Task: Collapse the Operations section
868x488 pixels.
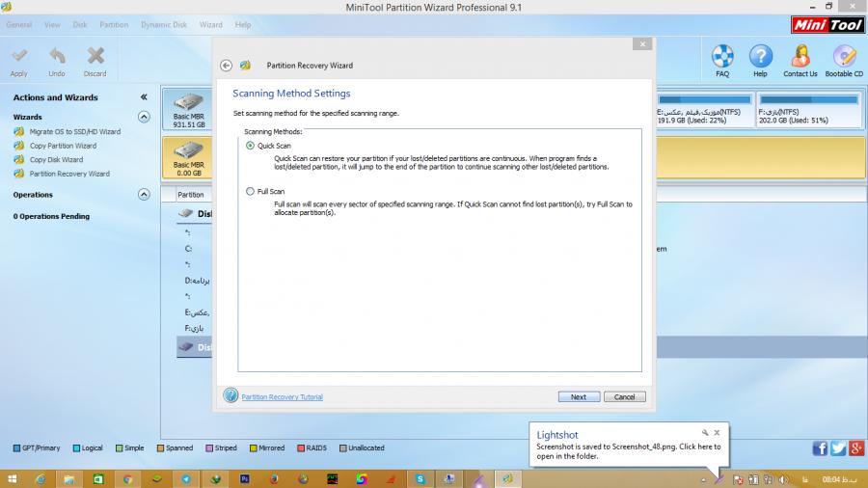Action: (x=144, y=194)
